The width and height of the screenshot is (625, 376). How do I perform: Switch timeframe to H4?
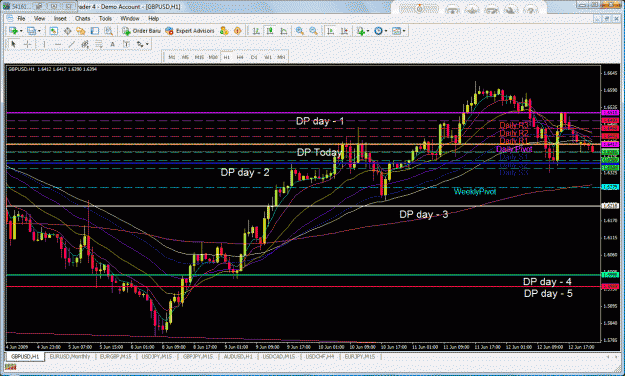[x=240, y=57]
